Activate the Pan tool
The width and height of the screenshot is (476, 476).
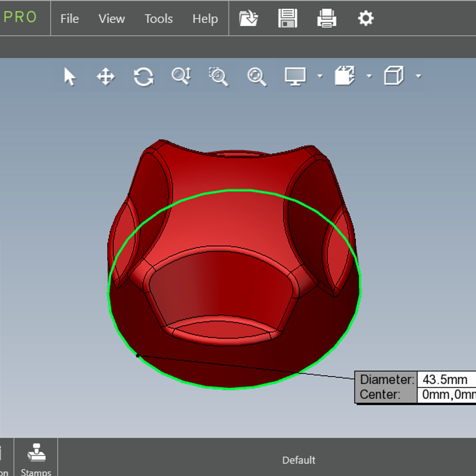[106, 77]
